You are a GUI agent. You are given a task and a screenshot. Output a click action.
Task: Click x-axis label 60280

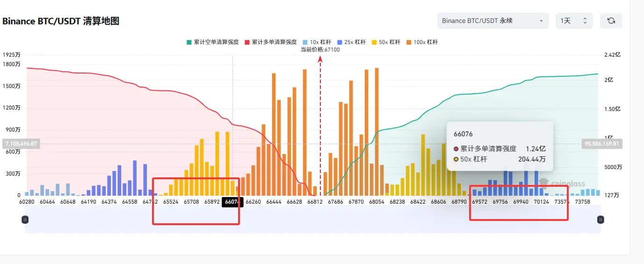(x=27, y=202)
